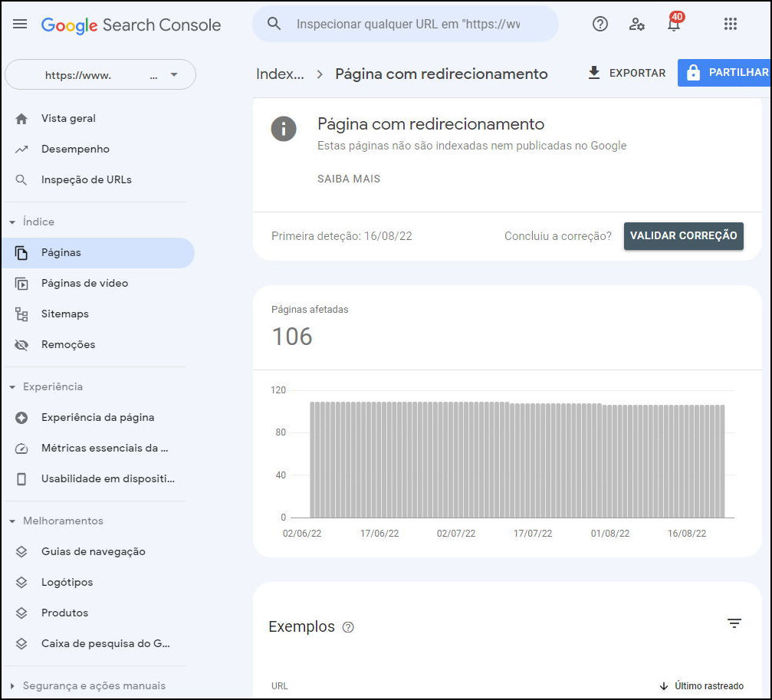The image size is (772, 700).
Task: Click the Experiência da página star icon
Action: point(21,417)
